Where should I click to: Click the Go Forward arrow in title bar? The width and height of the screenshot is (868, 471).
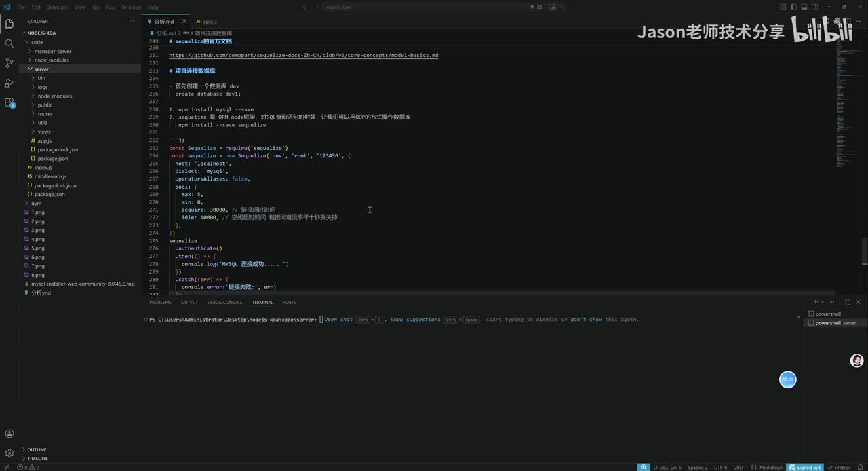[x=317, y=7]
